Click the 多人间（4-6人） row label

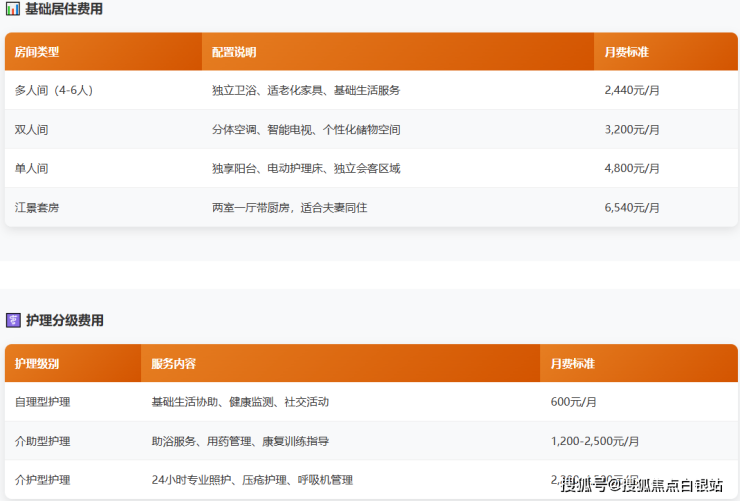pos(54,90)
